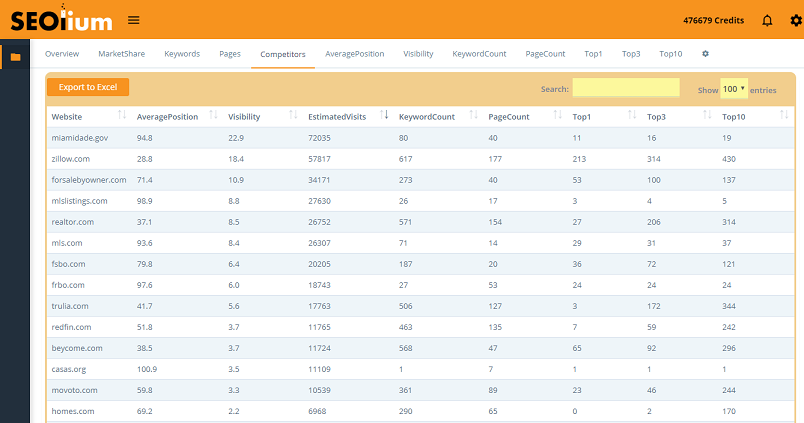
Task: Click the Search input field
Action: [626, 88]
